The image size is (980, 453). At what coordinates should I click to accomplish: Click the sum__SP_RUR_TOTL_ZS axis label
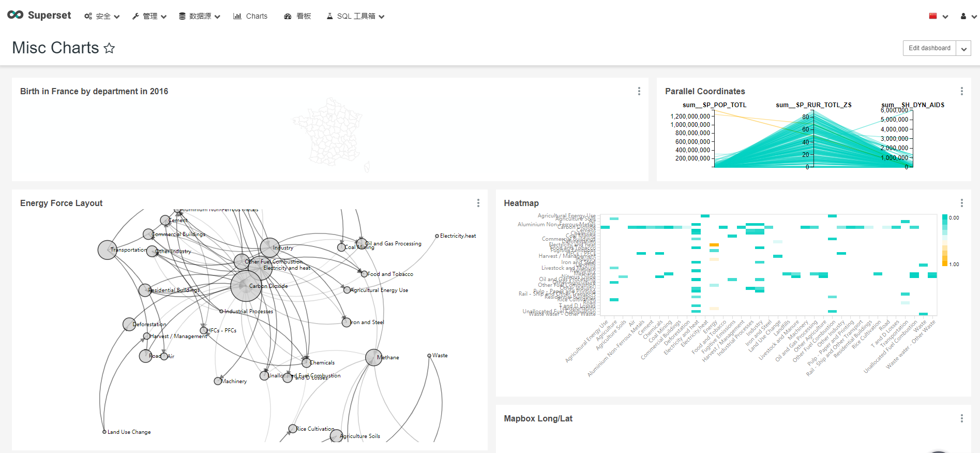pos(813,105)
